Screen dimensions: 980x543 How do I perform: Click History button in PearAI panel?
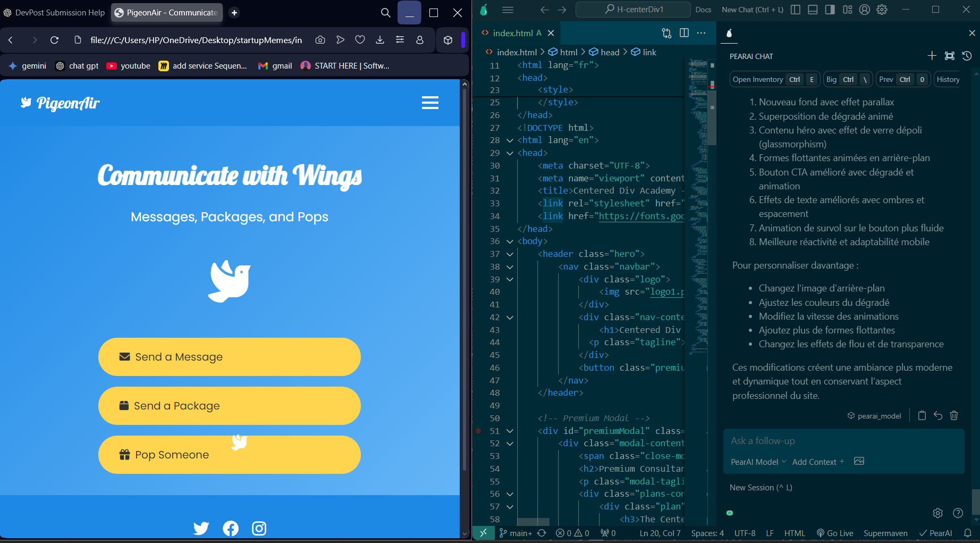pyautogui.click(x=948, y=79)
